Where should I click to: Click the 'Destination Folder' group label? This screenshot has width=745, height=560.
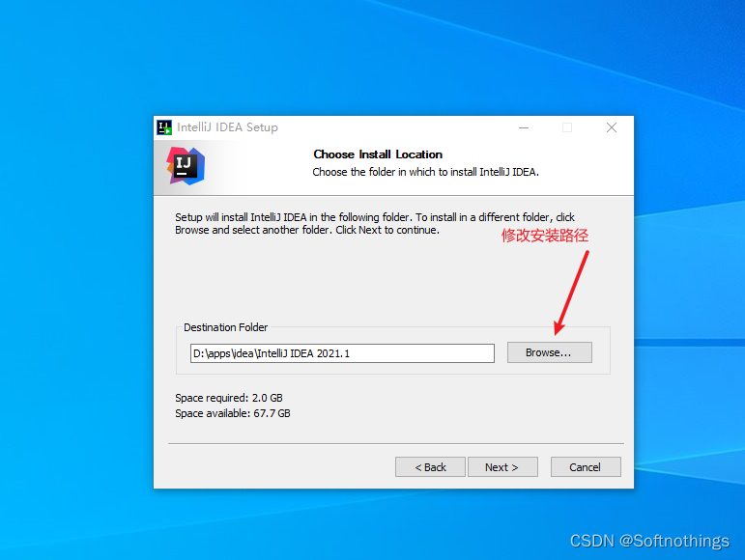[226, 327]
